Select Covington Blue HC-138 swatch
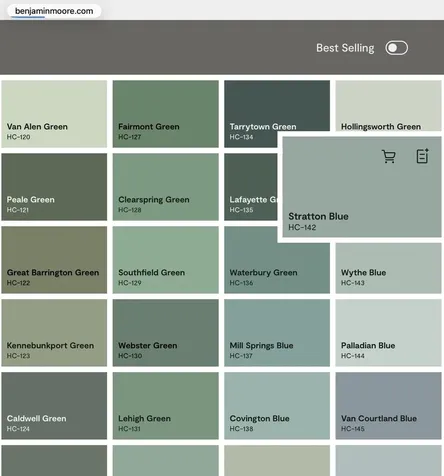The width and height of the screenshot is (444, 476). (277, 406)
